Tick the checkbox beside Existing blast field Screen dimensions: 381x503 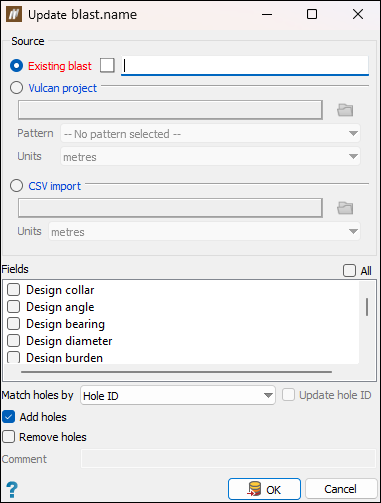107,65
